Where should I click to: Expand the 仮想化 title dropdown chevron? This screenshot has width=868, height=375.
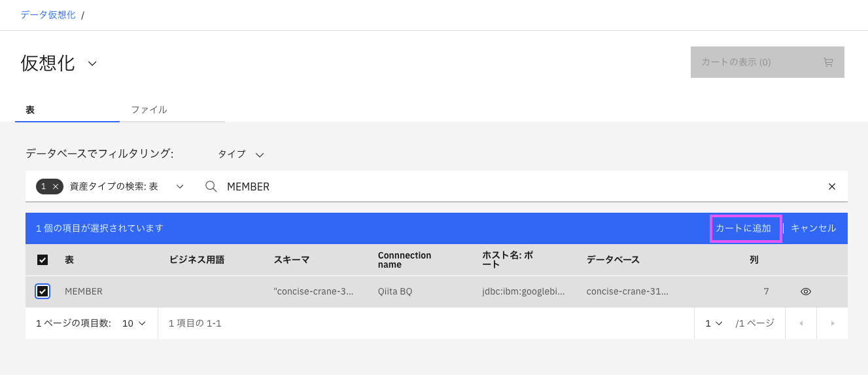point(92,63)
